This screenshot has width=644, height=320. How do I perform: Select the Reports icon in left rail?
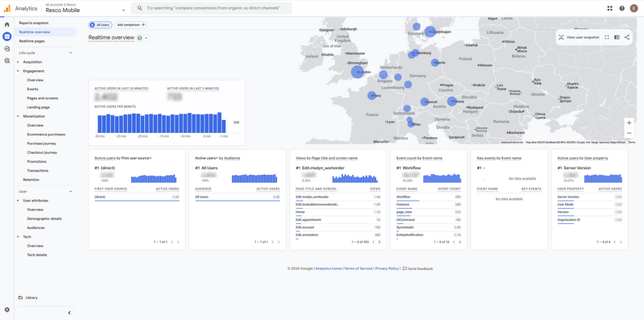click(x=7, y=36)
